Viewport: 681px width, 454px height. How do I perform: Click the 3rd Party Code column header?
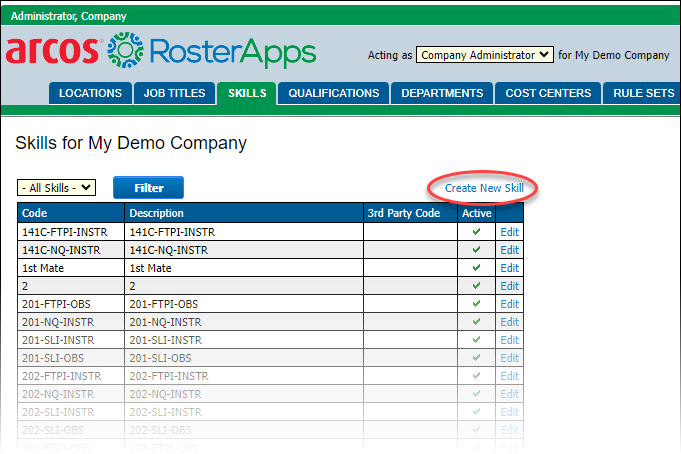[x=404, y=213]
